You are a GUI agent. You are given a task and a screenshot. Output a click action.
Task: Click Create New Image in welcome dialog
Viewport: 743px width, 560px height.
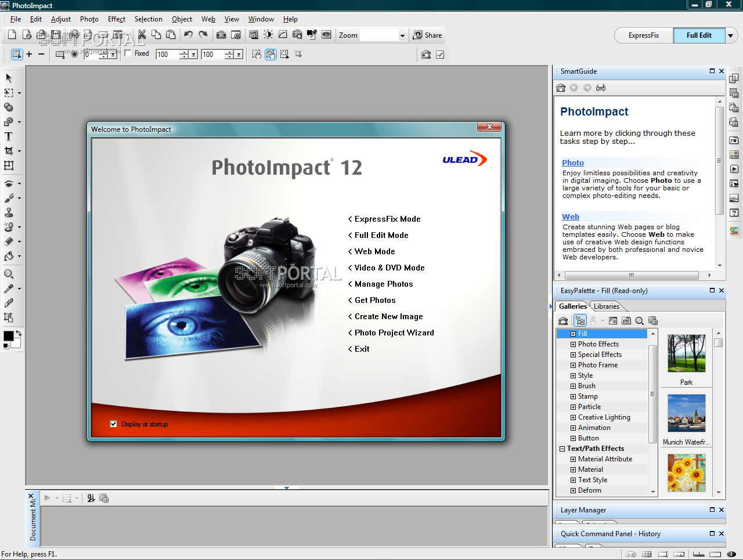pos(388,316)
